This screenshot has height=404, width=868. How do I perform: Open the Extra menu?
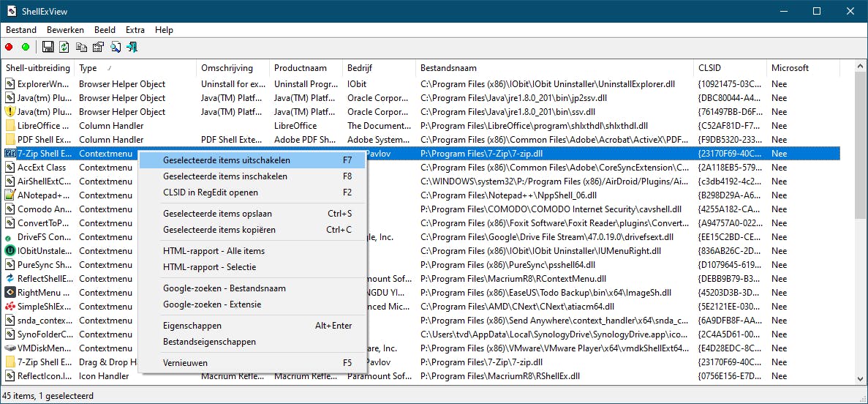click(135, 30)
